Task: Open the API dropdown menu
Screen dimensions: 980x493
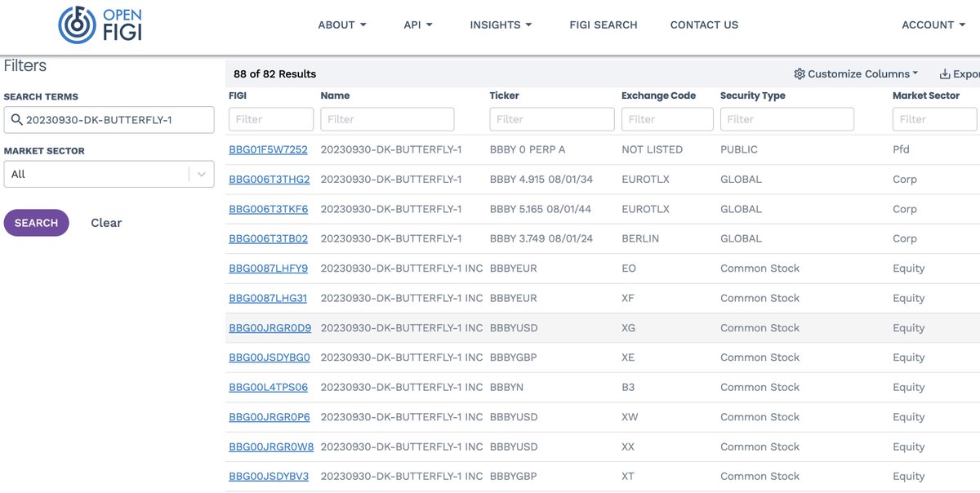Action: pyautogui.click(x=418, y=24)
